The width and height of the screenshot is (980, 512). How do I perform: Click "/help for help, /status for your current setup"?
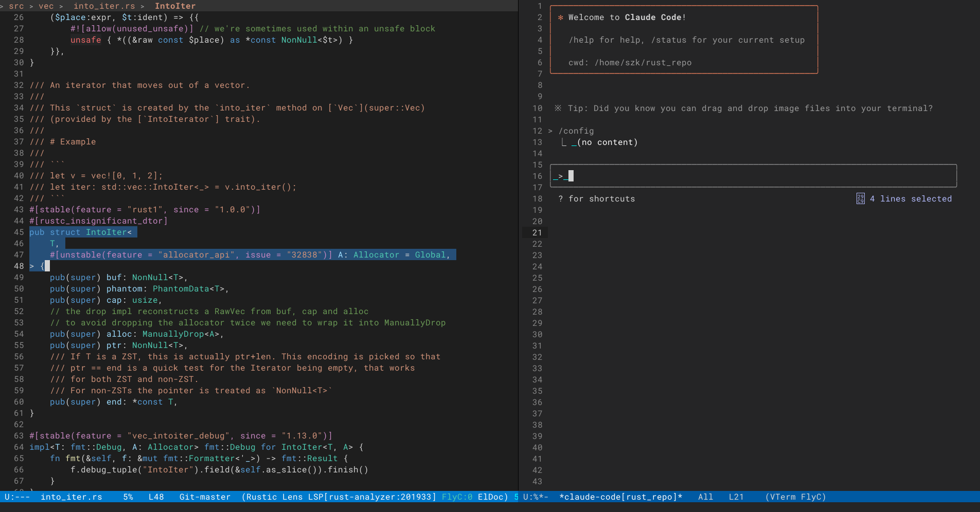[x=687, y=40]
